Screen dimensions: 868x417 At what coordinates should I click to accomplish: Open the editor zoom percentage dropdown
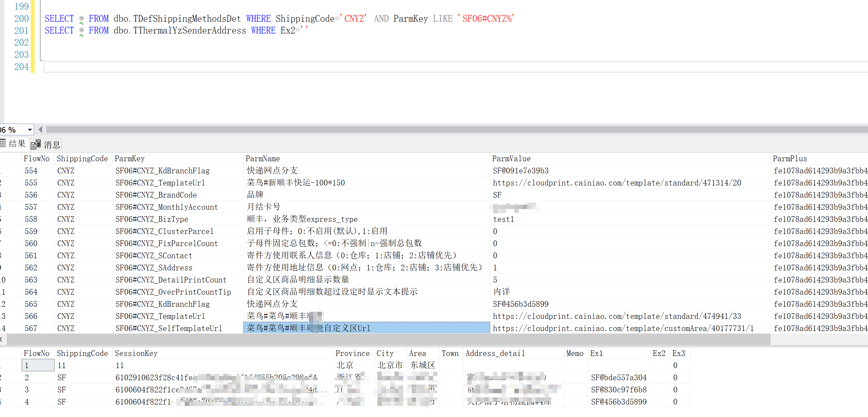[x=30, y=130]
